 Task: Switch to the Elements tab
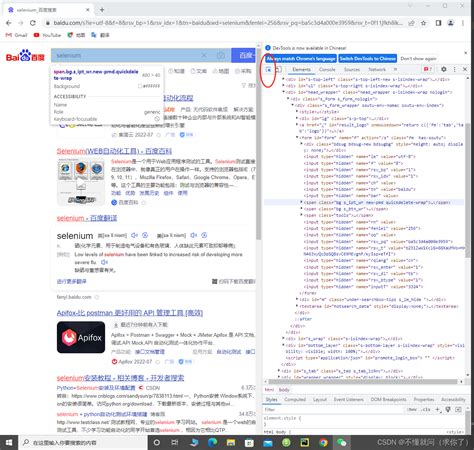point(301,69)
